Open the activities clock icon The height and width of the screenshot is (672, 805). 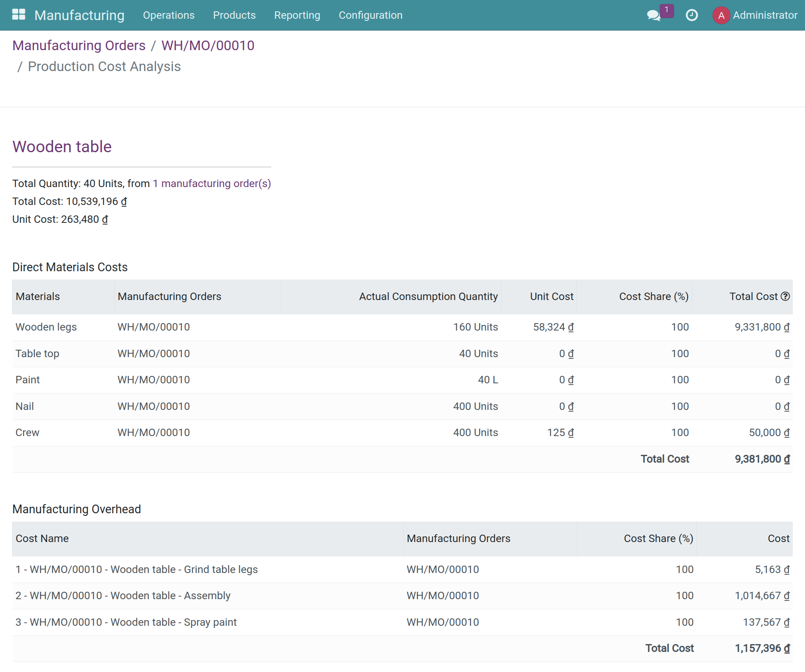(692, 15)
